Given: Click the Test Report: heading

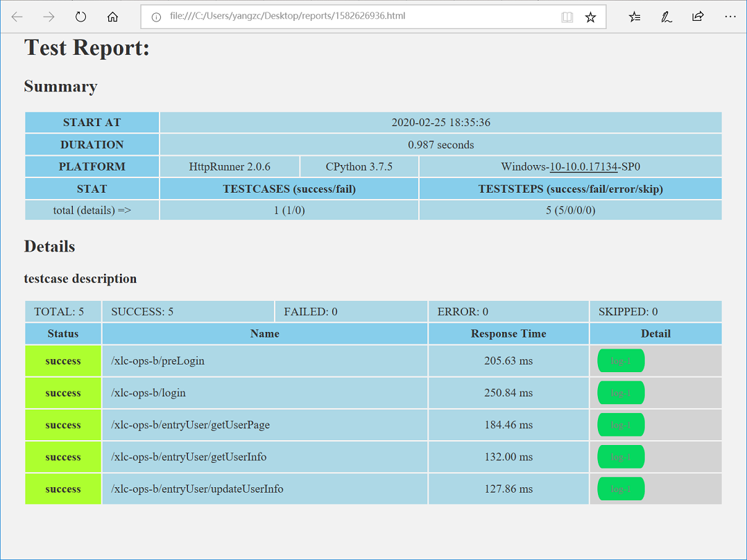Looking at the screenshot, I should click(87, 48).
